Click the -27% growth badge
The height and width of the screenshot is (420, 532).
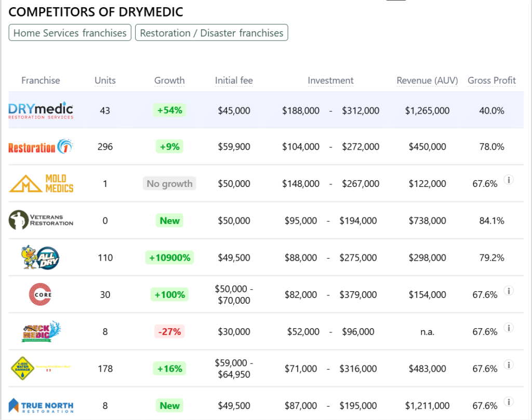pyautogui.click(x=169, y=331)
